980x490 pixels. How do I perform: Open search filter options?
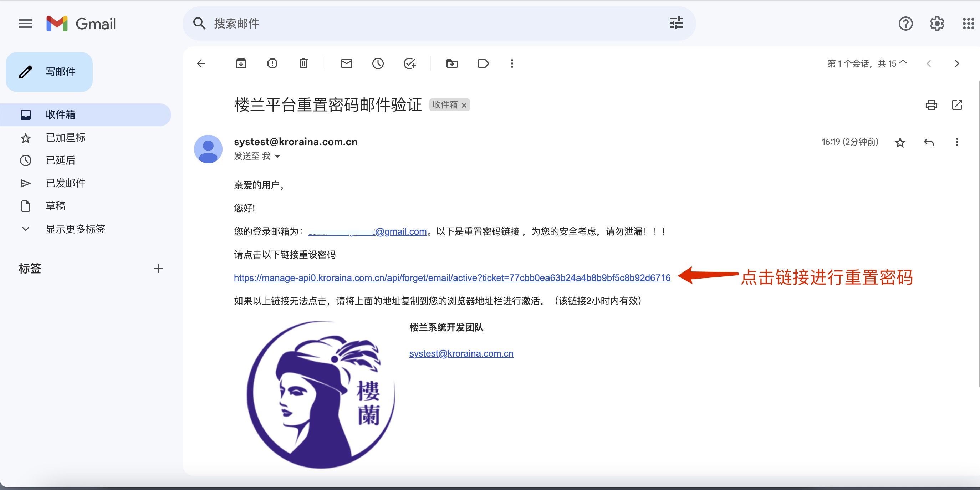tap(676, 24)
